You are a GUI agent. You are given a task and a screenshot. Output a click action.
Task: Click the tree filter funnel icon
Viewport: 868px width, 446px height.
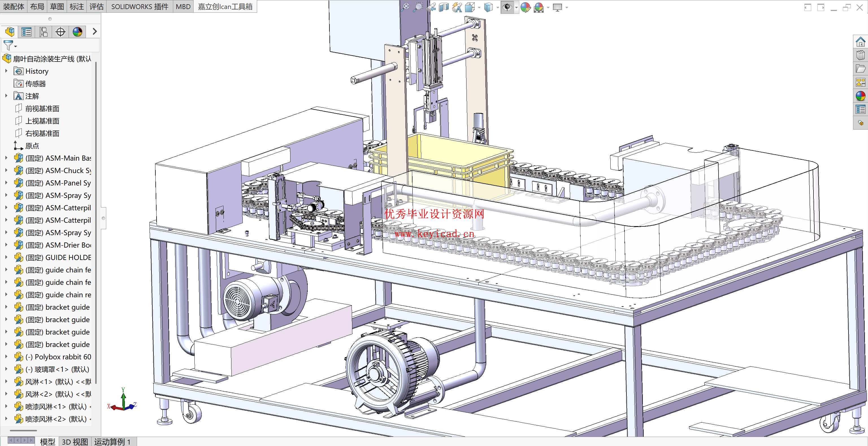point(8,45)
